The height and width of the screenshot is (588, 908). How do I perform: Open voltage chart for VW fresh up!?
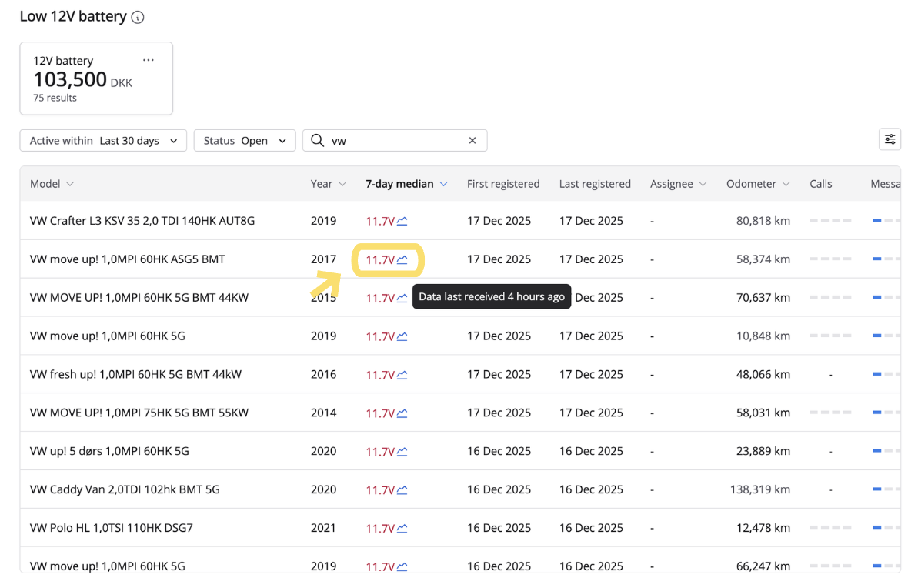pyautogui.click(x=402, y=375)
